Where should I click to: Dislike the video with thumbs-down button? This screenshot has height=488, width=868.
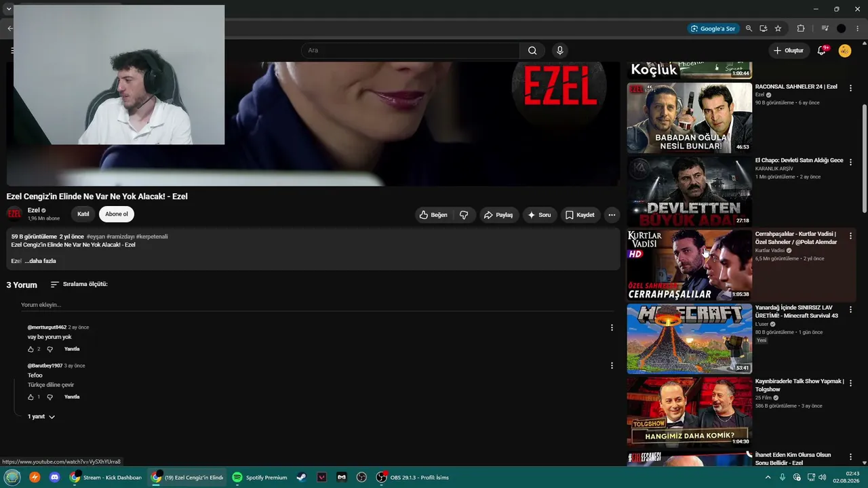click(x=464, y=215)
